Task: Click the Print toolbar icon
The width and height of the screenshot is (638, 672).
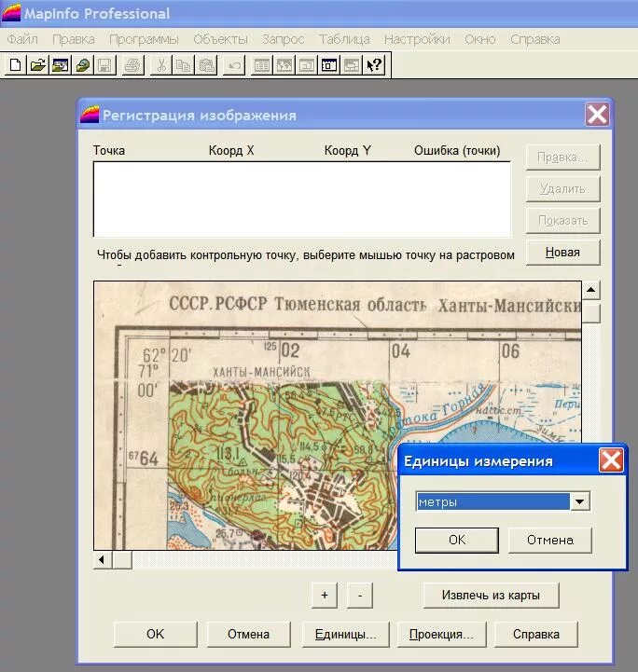Action: click(x=132, y=65)
